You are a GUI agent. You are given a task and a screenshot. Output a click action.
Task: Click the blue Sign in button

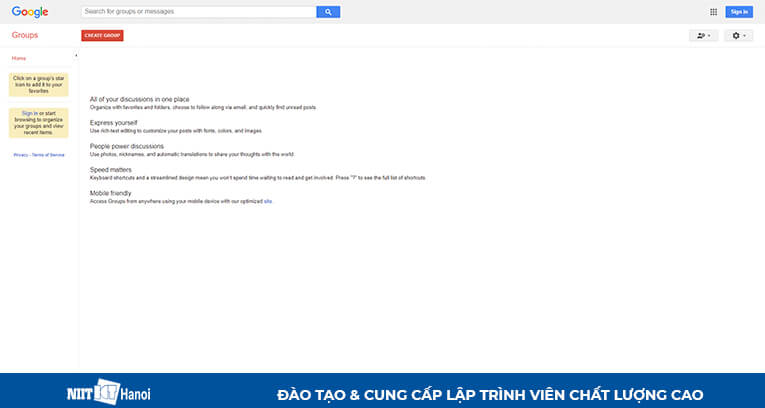click(x=739, y=12)
